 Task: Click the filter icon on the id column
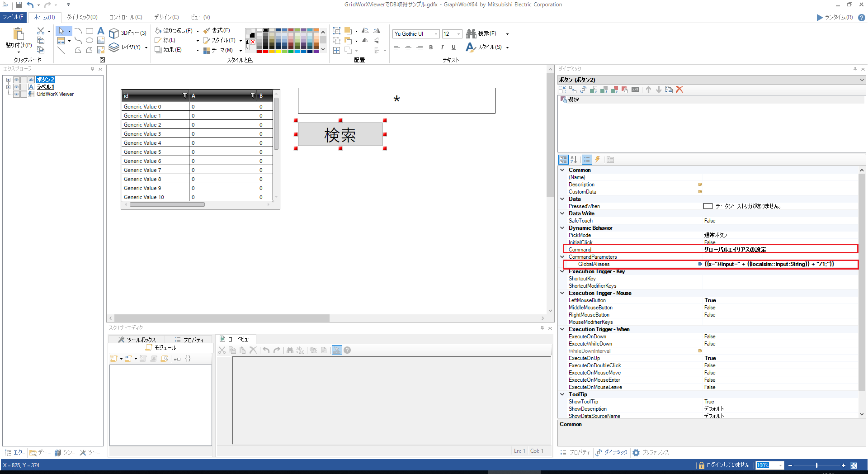[184, 95]
